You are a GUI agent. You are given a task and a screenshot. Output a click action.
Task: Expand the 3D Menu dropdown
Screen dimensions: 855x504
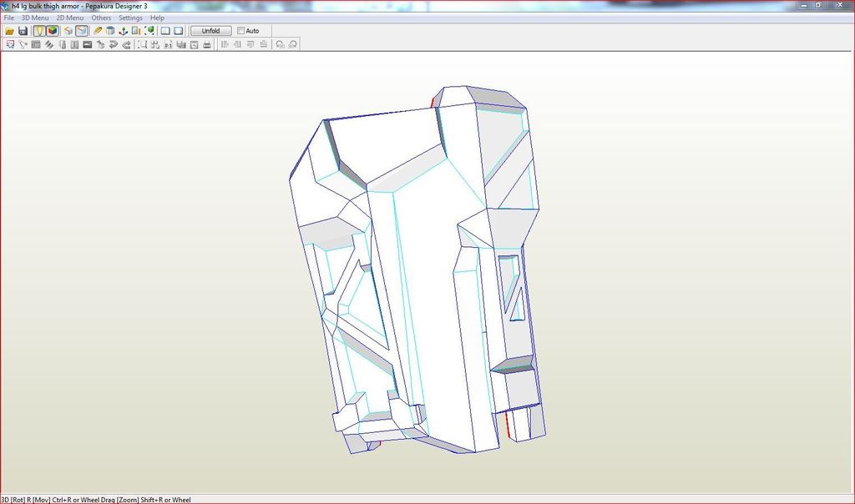coord(37,18)
